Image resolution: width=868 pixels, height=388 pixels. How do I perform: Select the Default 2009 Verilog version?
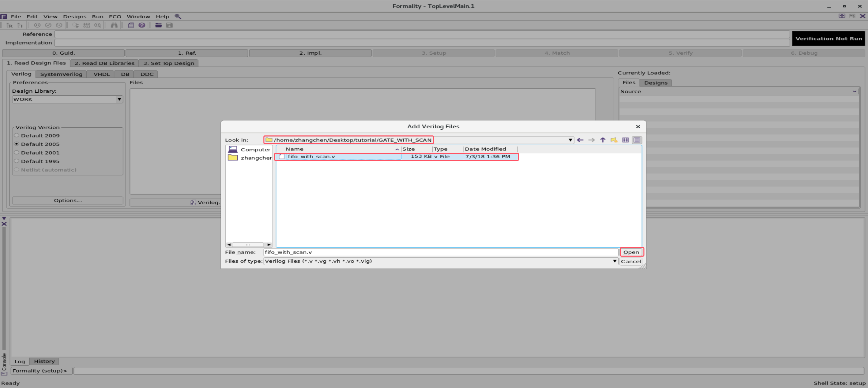pyautogui.click(x=17, y=135)
